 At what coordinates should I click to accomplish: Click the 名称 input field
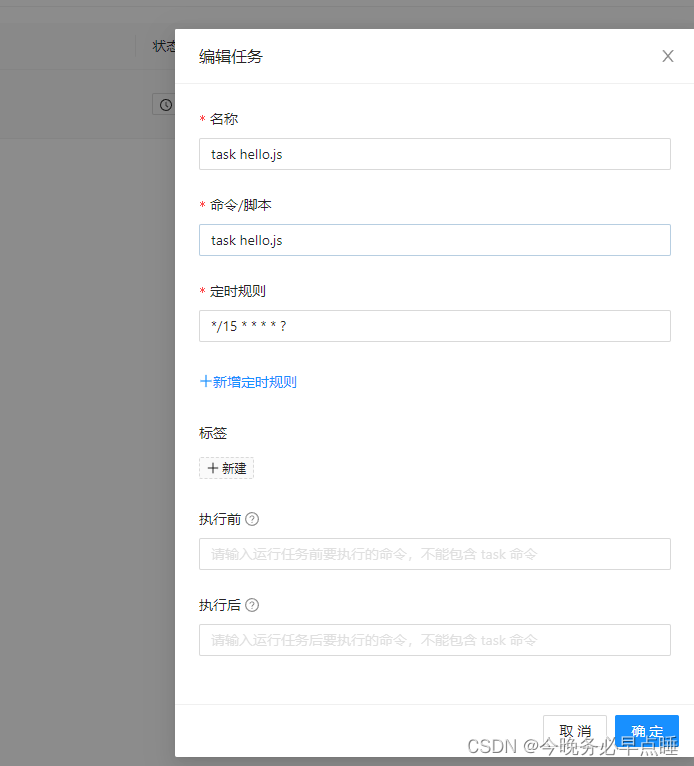click(x=435, y=154)
